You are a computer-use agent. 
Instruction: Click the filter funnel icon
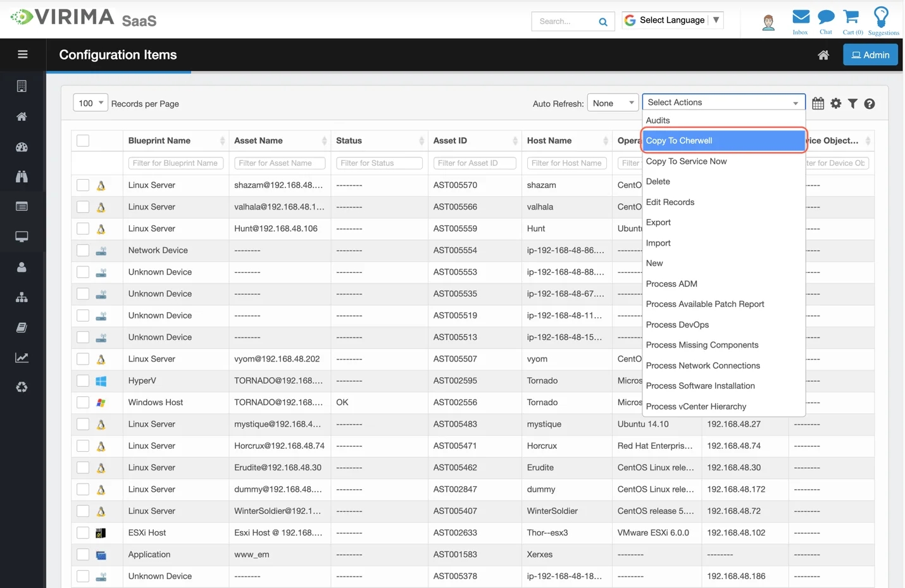[x=852, y=103]
